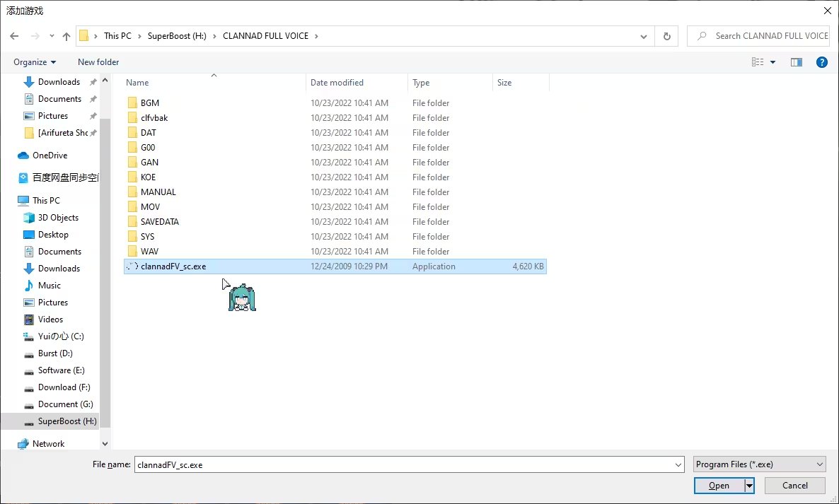The image size is (839, 504).
Task: Refresh the CLANNAD FULL VOICE folder
Action: [x=666, y=36]
